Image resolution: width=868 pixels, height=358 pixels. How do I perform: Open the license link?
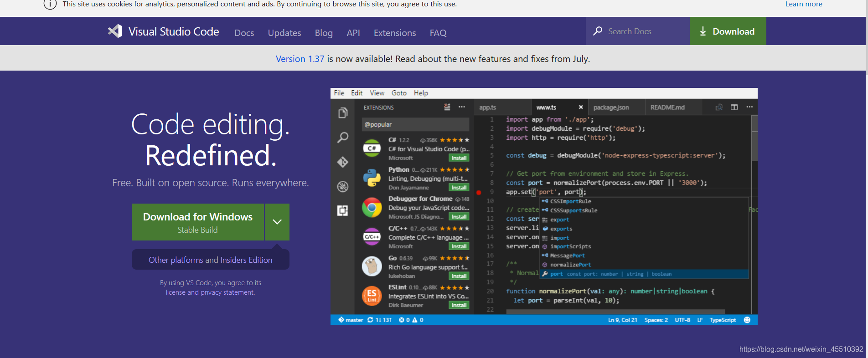(x=176, y=292)
